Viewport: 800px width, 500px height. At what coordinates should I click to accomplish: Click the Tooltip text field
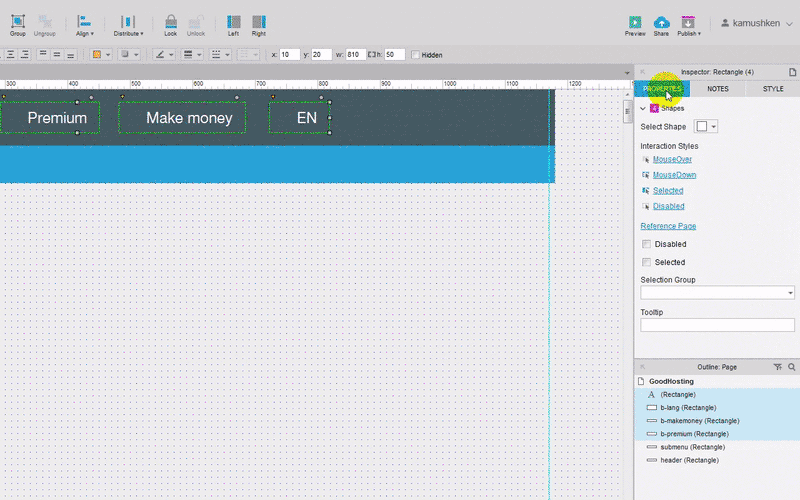pyautogui.click(x=717, y=325)
